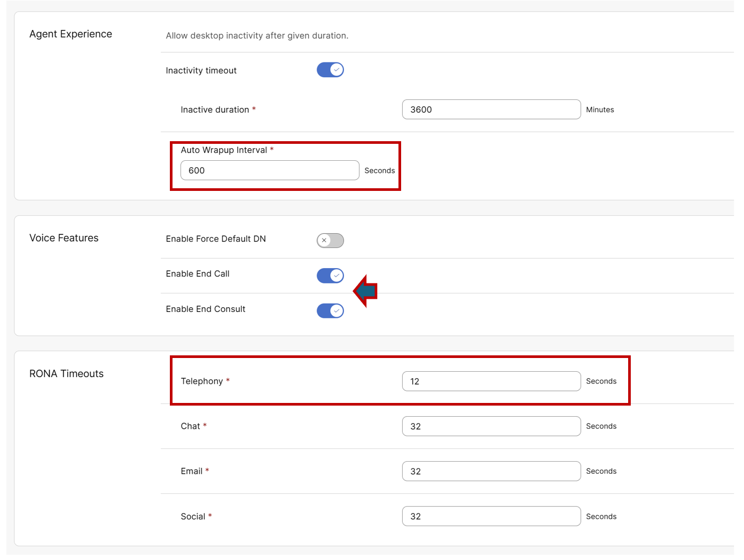Select the Social field label

tap(193, 517)
